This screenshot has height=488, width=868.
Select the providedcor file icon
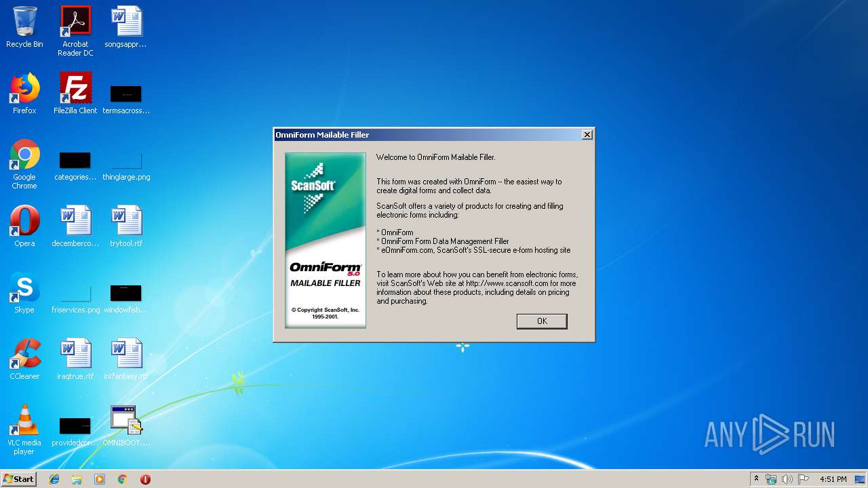(75, 432)
